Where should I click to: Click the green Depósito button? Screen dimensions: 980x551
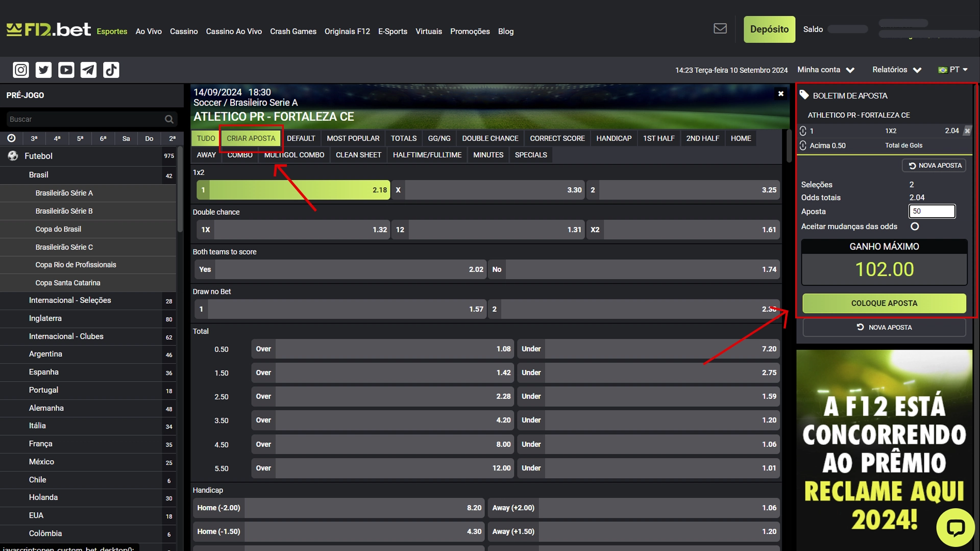tap(769, 30)
